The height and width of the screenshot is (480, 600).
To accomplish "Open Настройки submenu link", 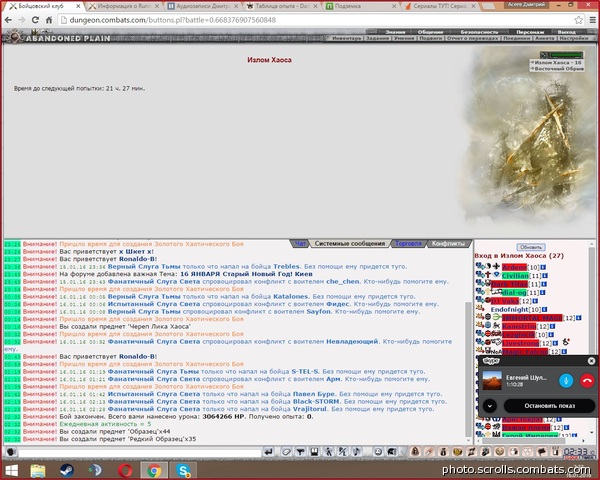I will pyautogui.click(x=573, y=38).
